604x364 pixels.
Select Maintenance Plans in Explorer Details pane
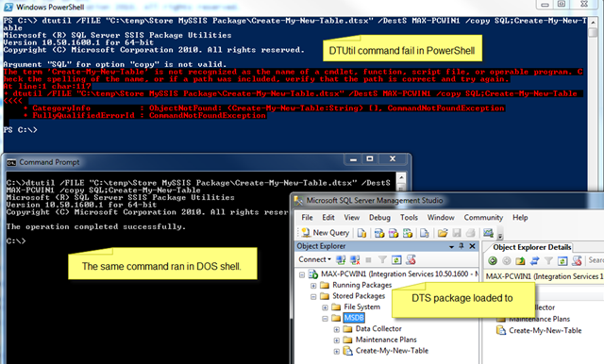(x=539, y=319)
